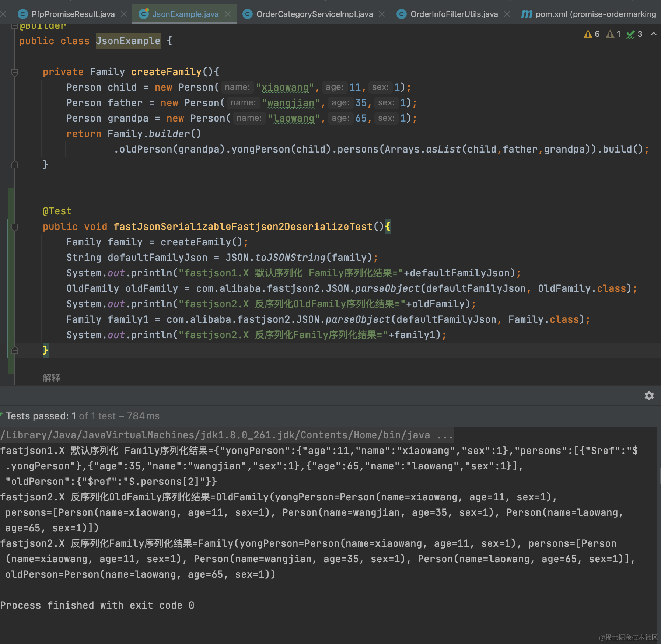Viewport: 661px width, 644px height.
Task: Click the oldPerson=Person console output line
Action: (x=140, y=574)
